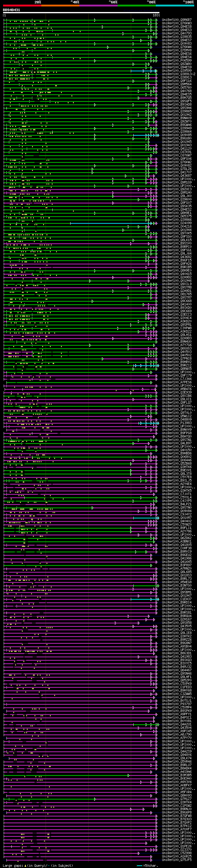Select hit UniRef100_B3M3B5
The image size is (197, 868).
177,775
